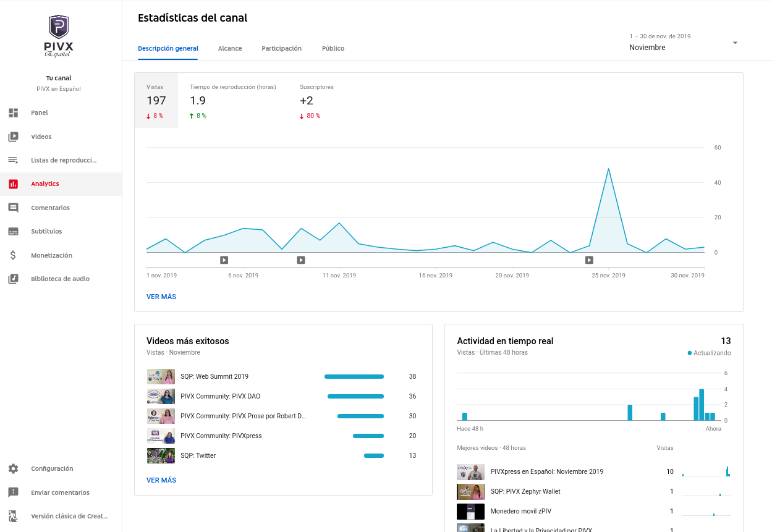Image resolution: width=772 pixels, height=532 pixels.
Task: Switch to the Público tab
Action: [x=333, y=48]
